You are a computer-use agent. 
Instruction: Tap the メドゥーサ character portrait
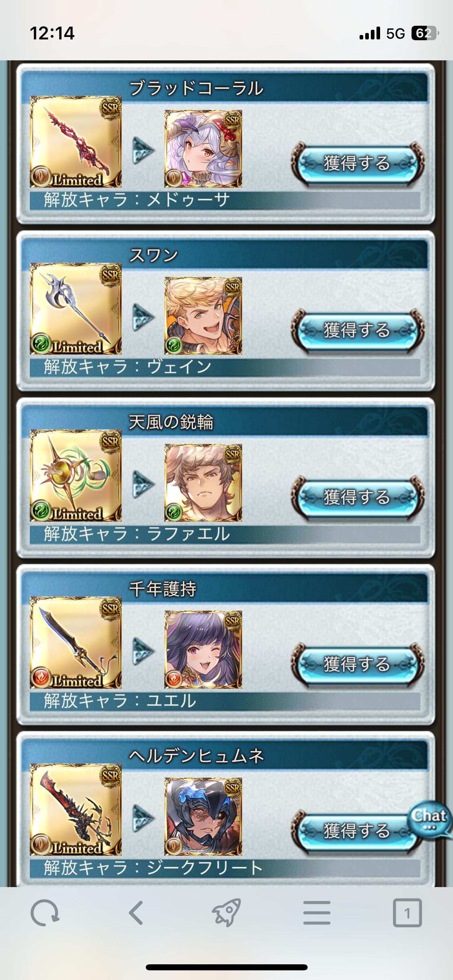point(203,148)
